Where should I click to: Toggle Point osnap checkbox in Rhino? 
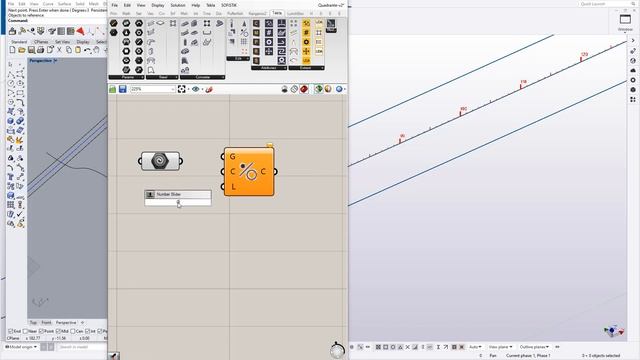pos(40,331)
